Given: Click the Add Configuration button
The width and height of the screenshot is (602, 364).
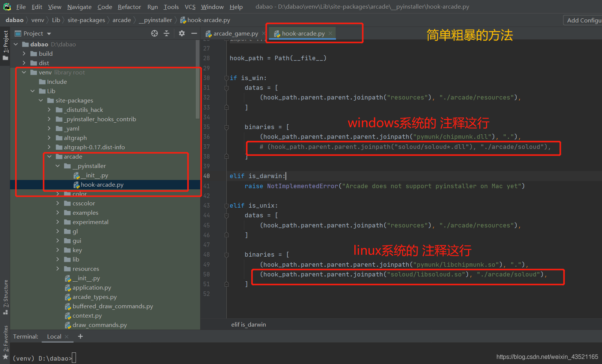Looking at the screenshot, I should pyautogui.click(x=584, y=20).
